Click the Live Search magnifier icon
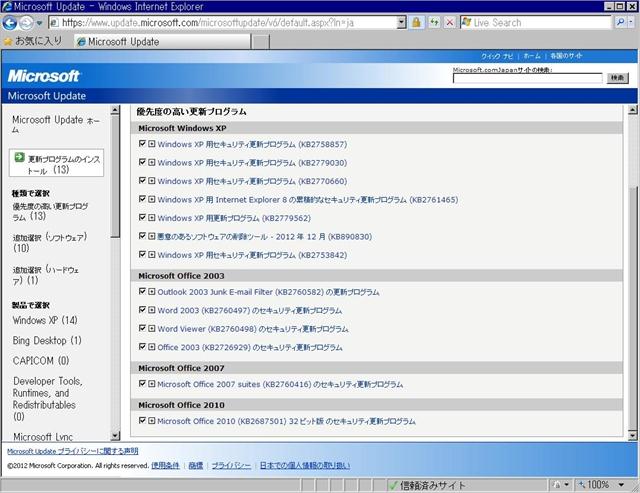 (x=620, y=23)
